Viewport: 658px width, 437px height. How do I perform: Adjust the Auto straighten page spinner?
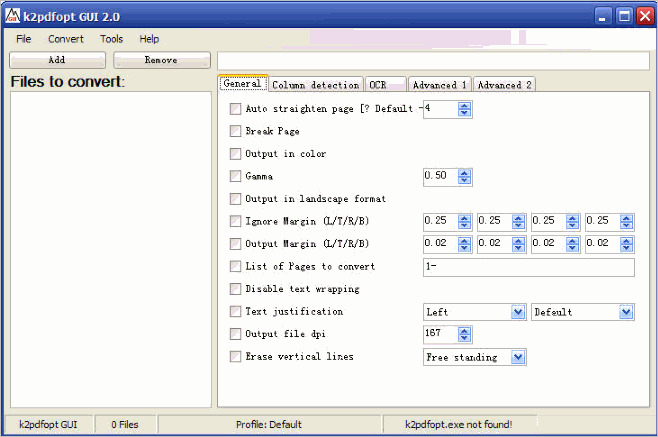(464, 110)
